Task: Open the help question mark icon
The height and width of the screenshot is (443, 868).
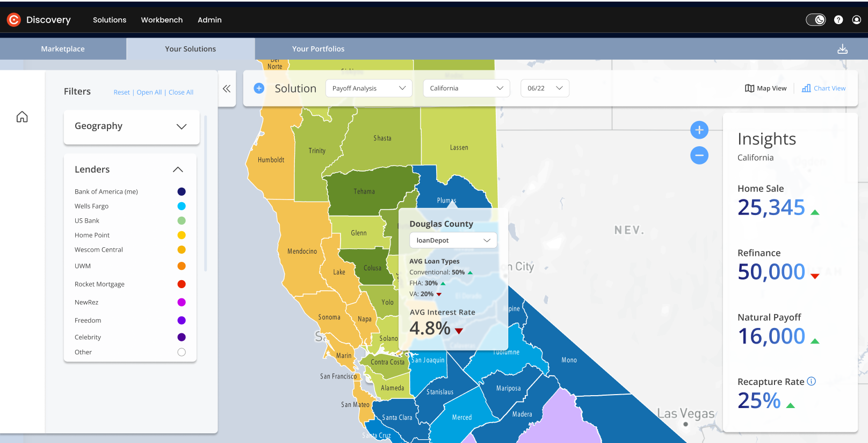Action: [838, 20]
